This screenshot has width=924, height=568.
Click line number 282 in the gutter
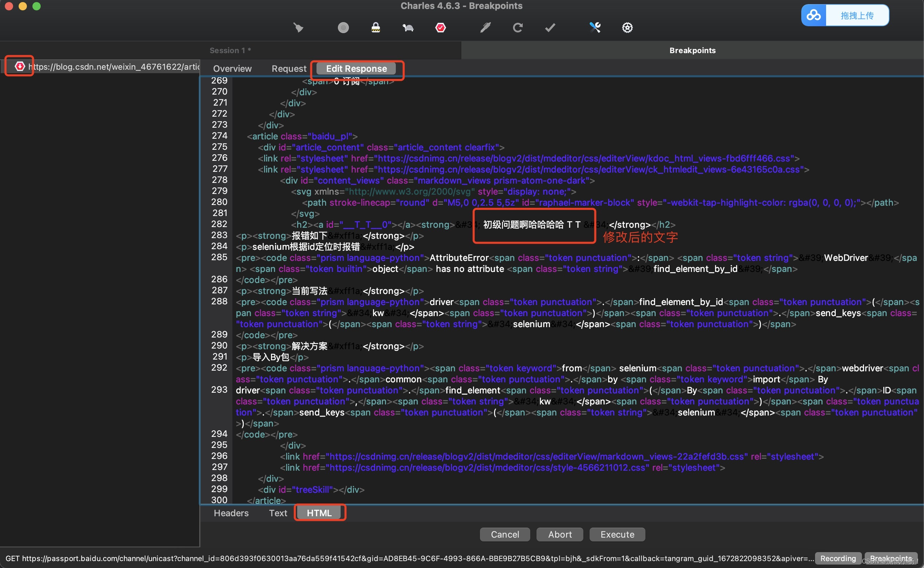219,224
